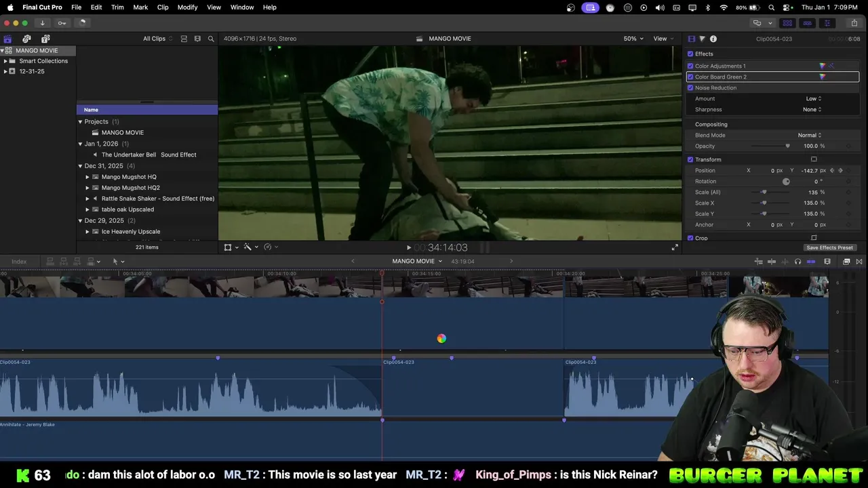Image resolution: width=868 pixels, height=488 pixels.
Task: Open the viewer View options dropdown
Action: click(x=663, y=39)
